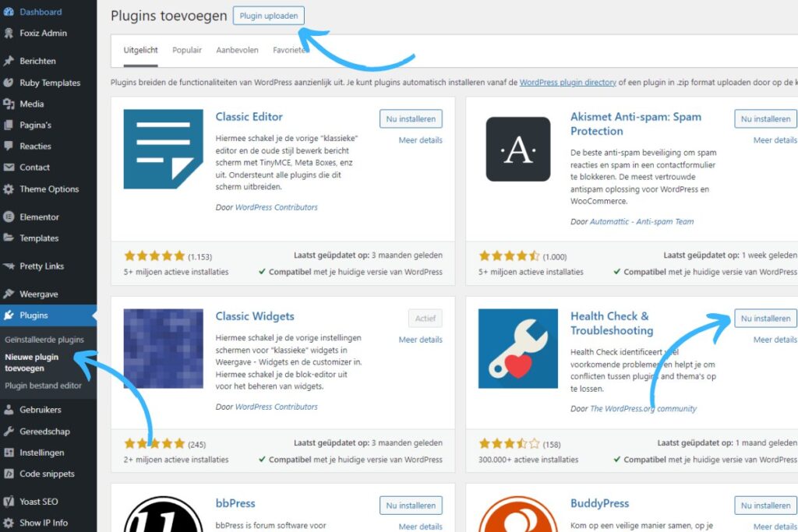Open the Akismet Anti-spam title link
798x532 pixels.
(x=636, y=124)
